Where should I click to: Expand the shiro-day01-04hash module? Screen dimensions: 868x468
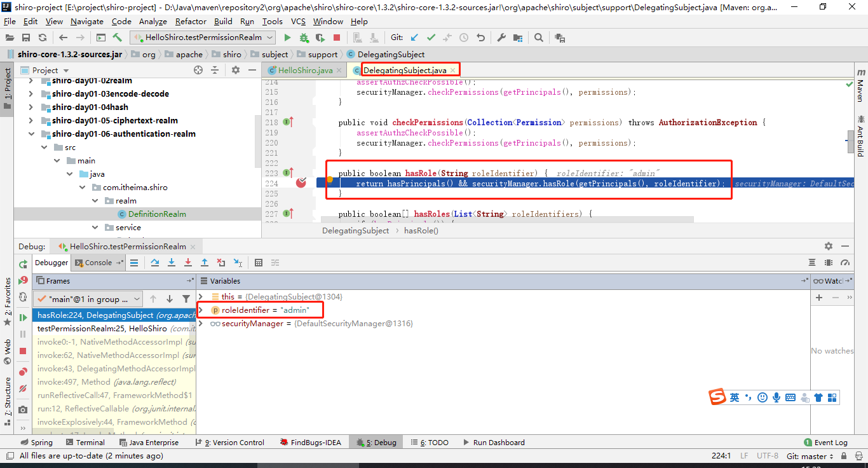[x=31, y=107]
